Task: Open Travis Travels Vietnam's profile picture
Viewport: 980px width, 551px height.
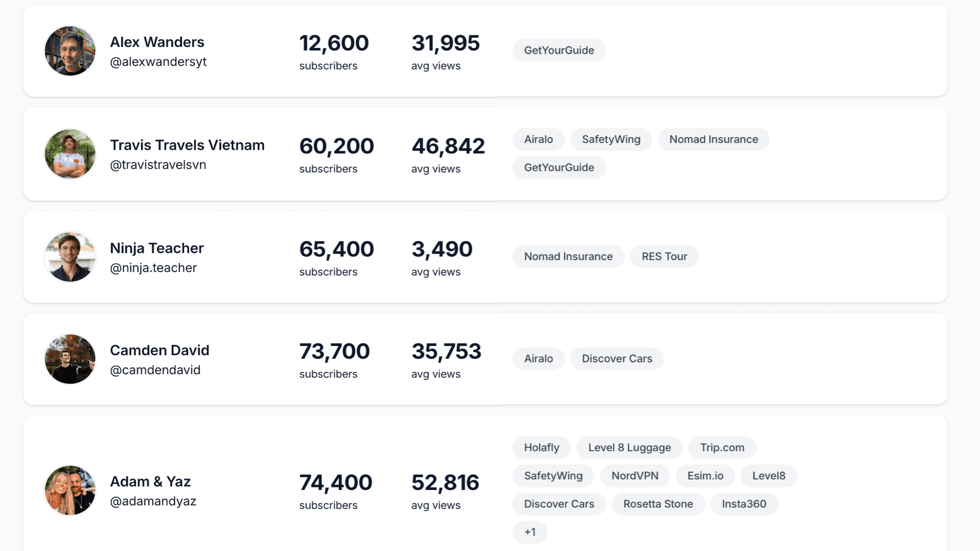Action: [70, 154]
